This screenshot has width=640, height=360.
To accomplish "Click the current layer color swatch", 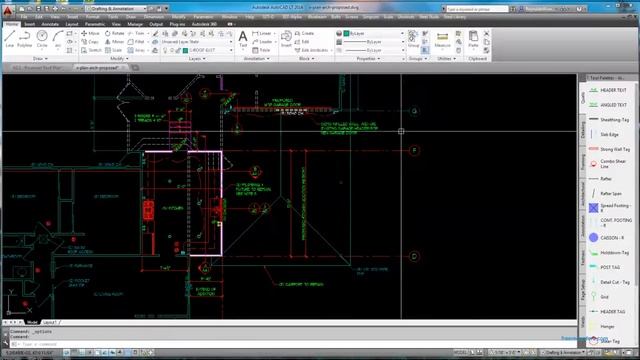I will [185, 50].
